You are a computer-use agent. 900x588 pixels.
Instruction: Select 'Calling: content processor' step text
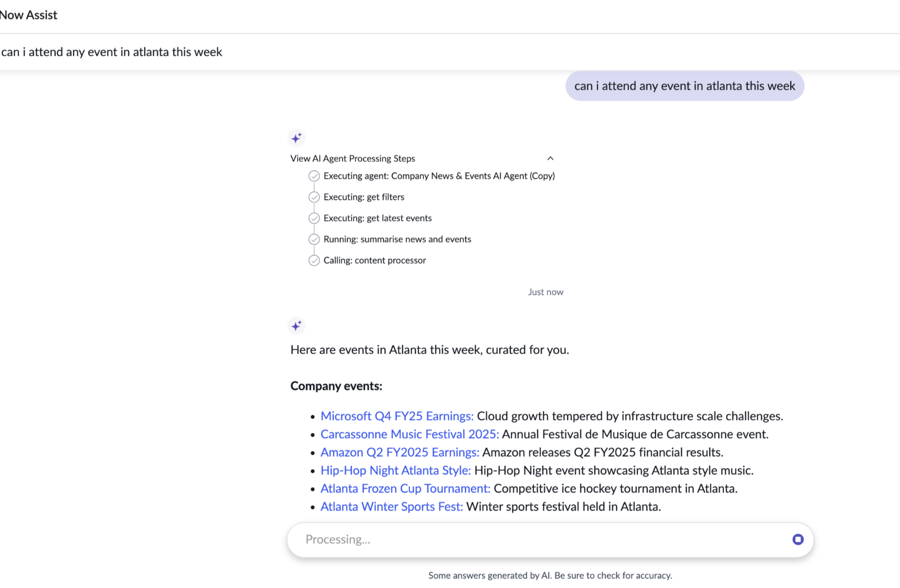(x=375, y=261)
